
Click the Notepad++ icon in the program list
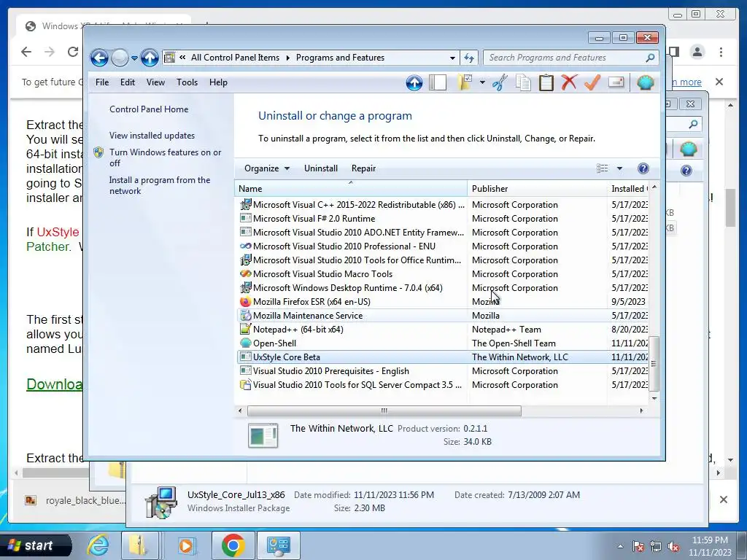(245, 329)
